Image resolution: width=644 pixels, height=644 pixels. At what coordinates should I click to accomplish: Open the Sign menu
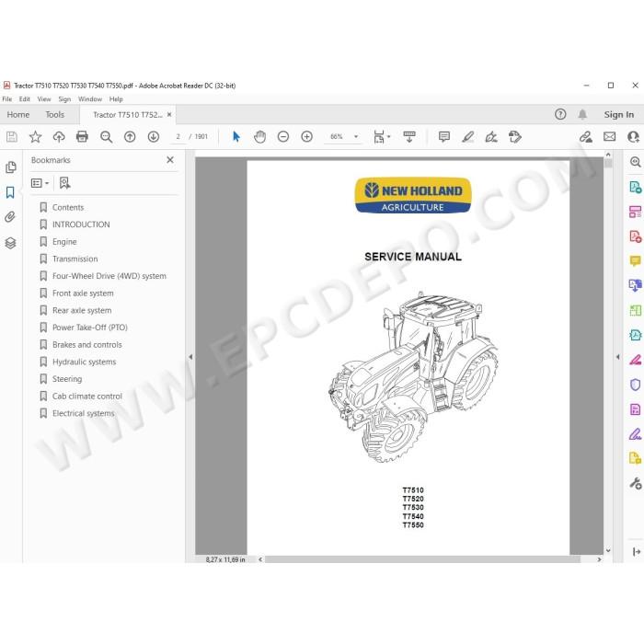point(64,99)
